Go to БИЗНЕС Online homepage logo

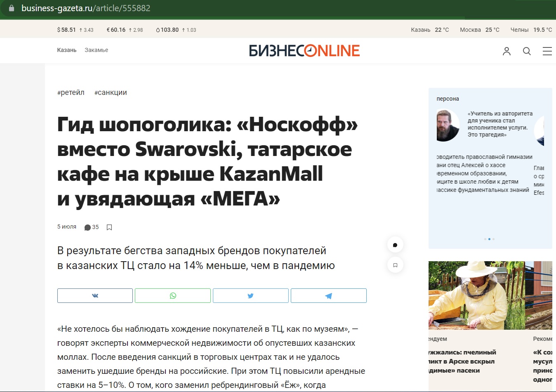(304, 51)
